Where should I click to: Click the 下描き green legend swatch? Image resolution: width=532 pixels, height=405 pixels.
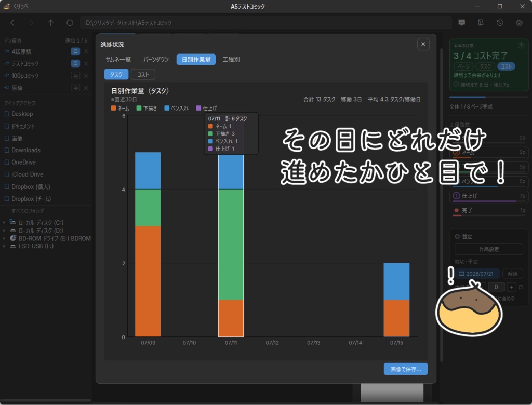point(139,108)
